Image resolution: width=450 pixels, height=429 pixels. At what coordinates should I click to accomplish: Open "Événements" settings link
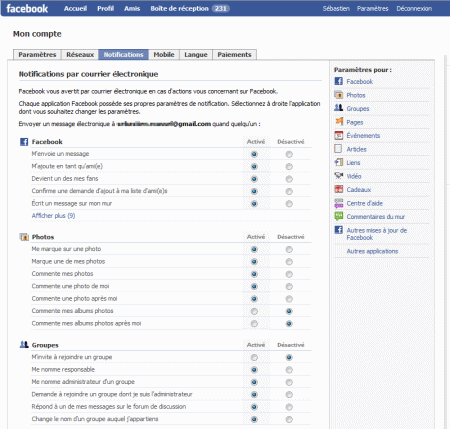[x=363, y=135]
